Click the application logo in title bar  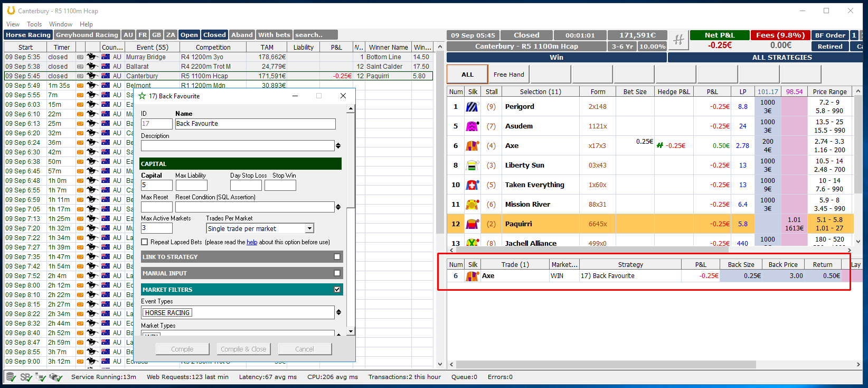pos(11,11)
